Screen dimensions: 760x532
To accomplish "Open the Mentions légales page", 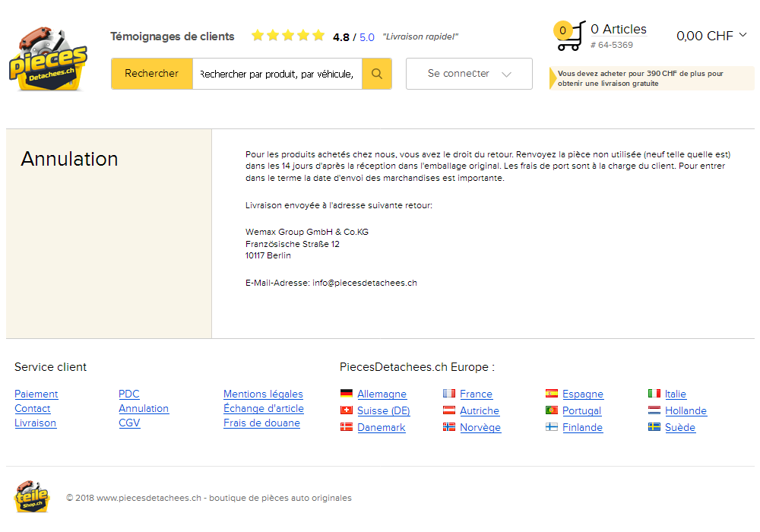I will 263,394.
